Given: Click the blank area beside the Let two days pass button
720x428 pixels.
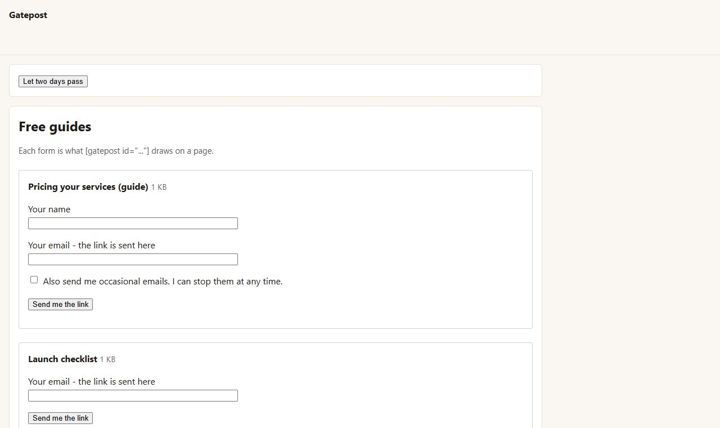Looking at the screenshot, I should (x=312, y=81).
